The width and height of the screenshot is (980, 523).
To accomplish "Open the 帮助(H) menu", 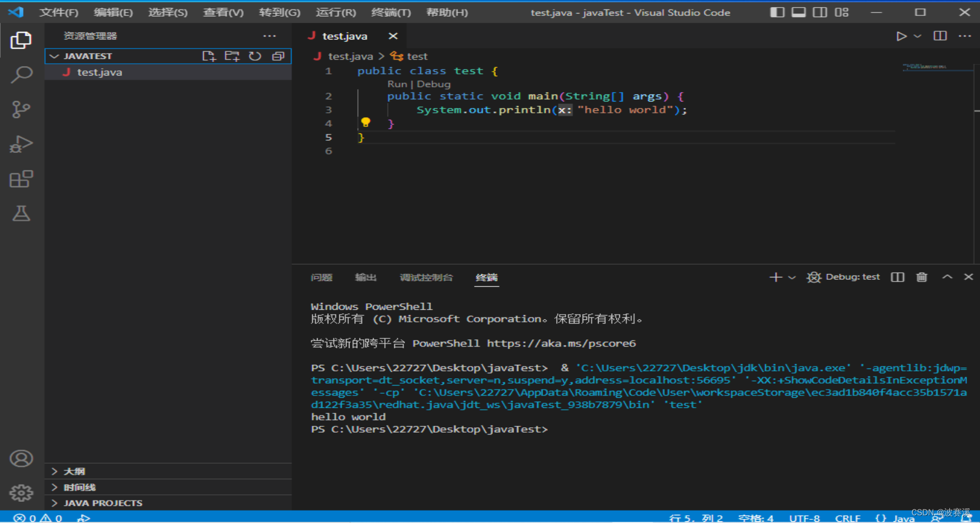I will (x=447, y=12).
